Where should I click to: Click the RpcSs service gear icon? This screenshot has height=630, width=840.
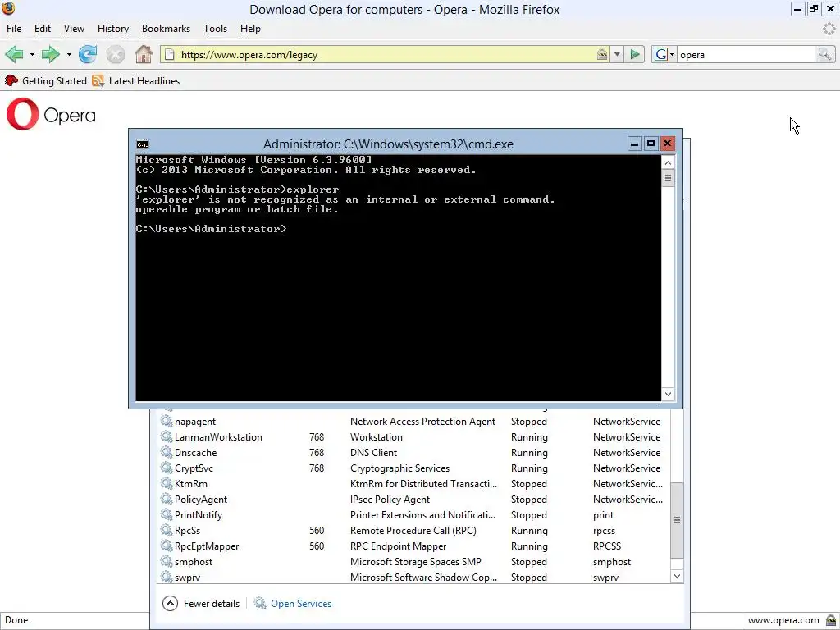click(167, 531)
